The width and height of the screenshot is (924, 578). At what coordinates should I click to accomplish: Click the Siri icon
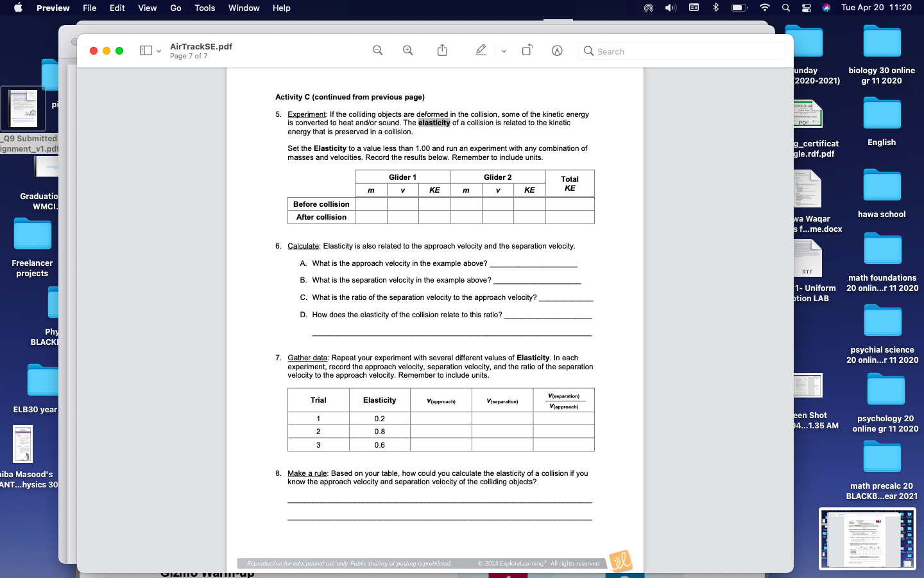point(826,8)
